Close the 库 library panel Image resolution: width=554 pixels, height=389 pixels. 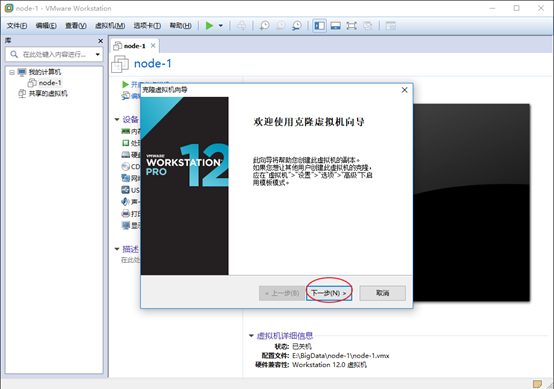click(x=100, y=41)
